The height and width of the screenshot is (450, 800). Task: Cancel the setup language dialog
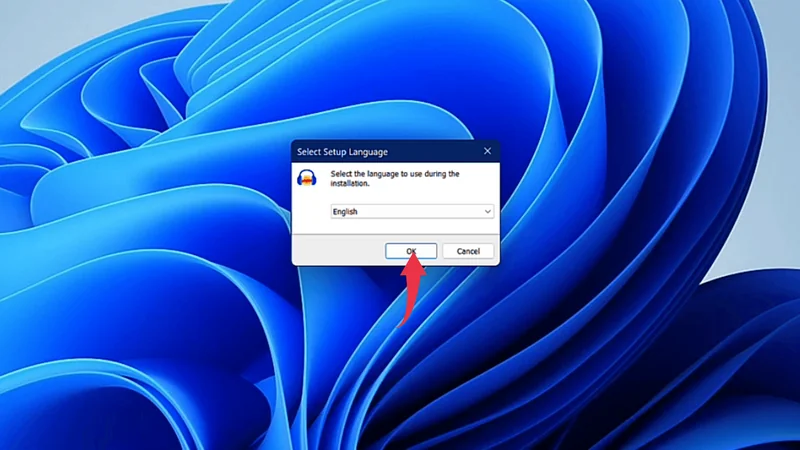click(468, 251)
